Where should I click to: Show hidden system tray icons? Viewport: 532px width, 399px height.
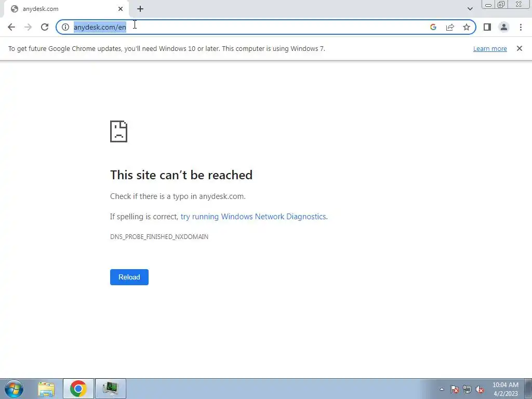[x=442, y=390]
